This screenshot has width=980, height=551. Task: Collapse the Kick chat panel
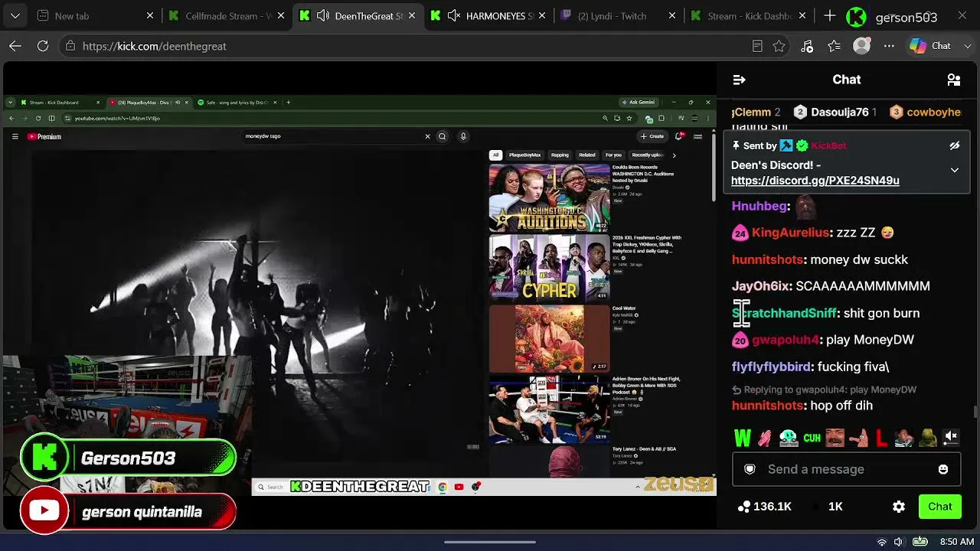[x=739, y=80]
